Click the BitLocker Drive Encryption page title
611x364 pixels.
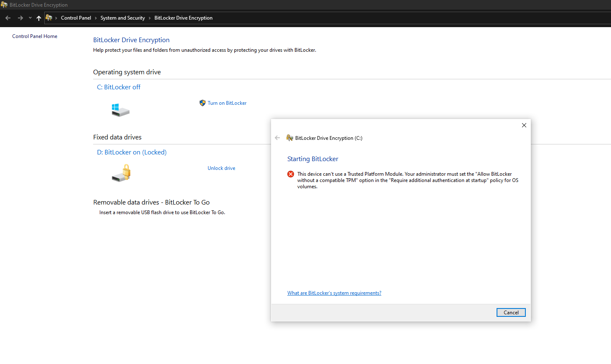tap(131, 40)
